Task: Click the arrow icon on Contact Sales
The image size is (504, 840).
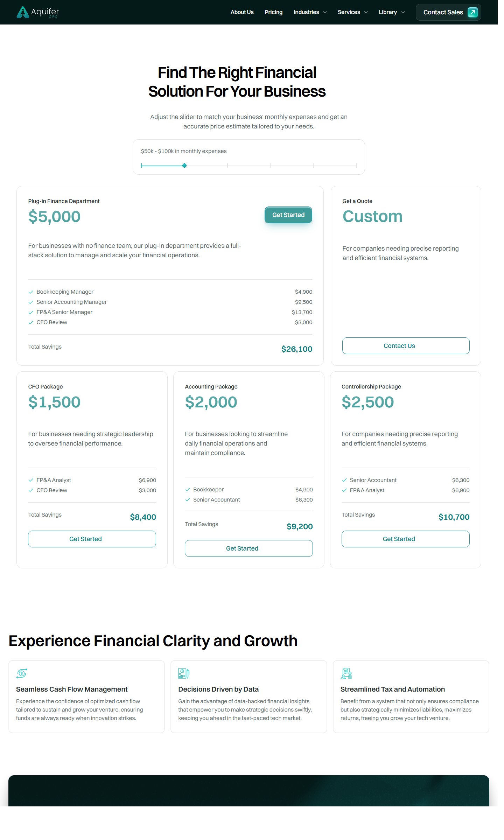Action: [x=472, y=12]
